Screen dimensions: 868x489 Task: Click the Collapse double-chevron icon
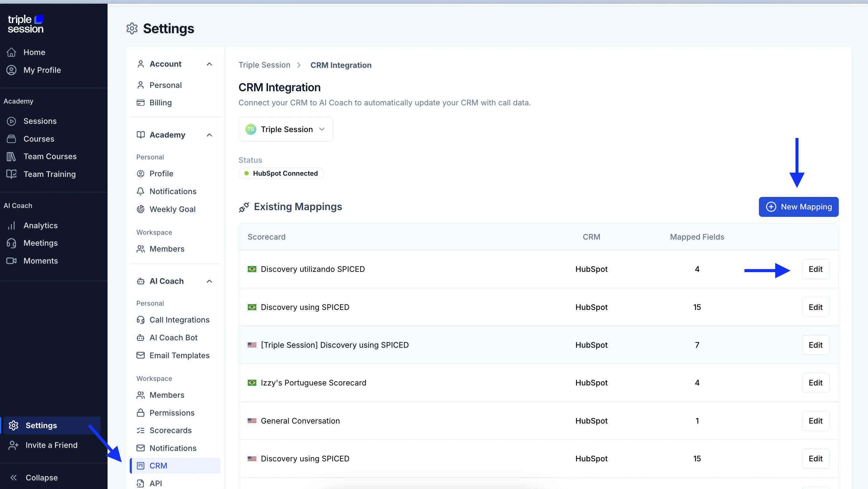14,478
